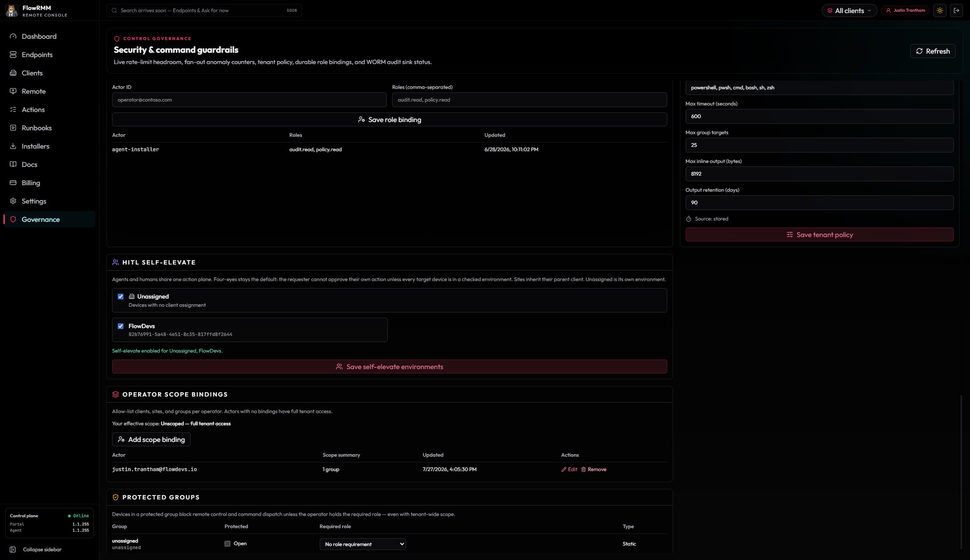The image size is (970, 560).
Task: Click the Justin Trantham user button
Action: point(905,10)
